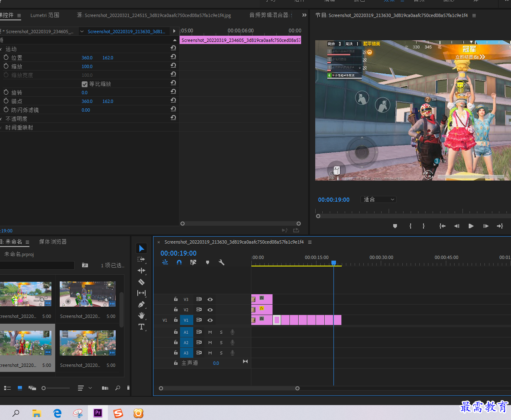This screenshot has height=420, width=511.
Task: Toggle sync lock on track A3
Action: 199,353
